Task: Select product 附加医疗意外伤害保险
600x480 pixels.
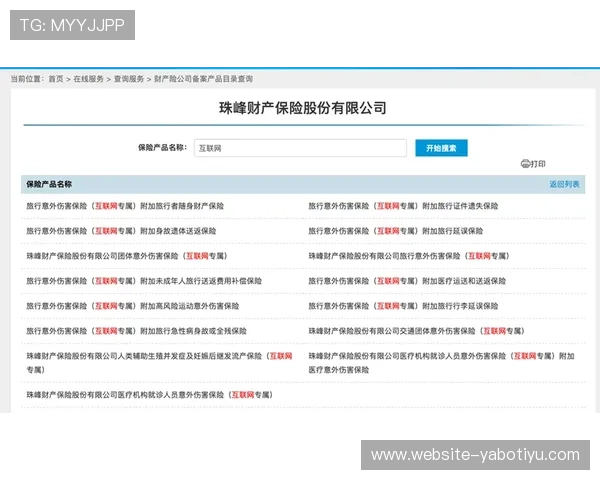Action: pos(442,362)
